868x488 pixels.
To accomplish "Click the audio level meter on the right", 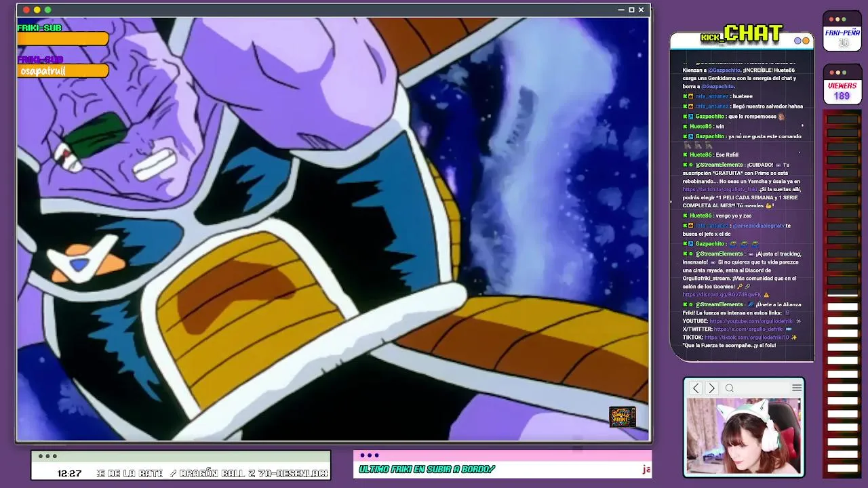I will (842, 293).
